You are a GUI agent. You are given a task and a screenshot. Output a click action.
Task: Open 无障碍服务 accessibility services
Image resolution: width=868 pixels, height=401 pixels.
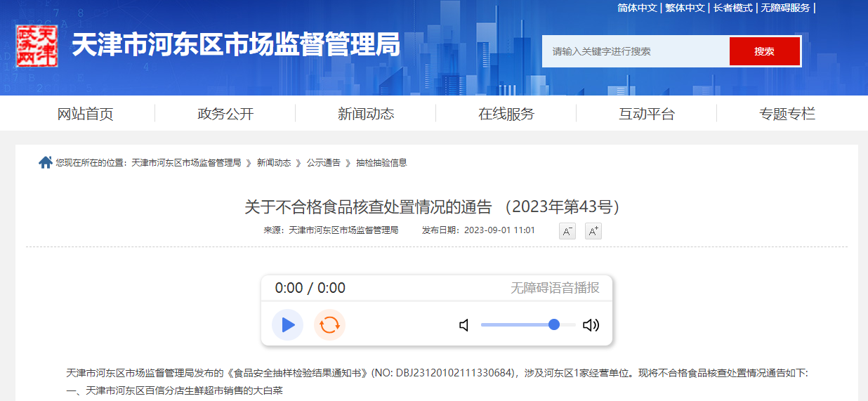pos(784,8)
